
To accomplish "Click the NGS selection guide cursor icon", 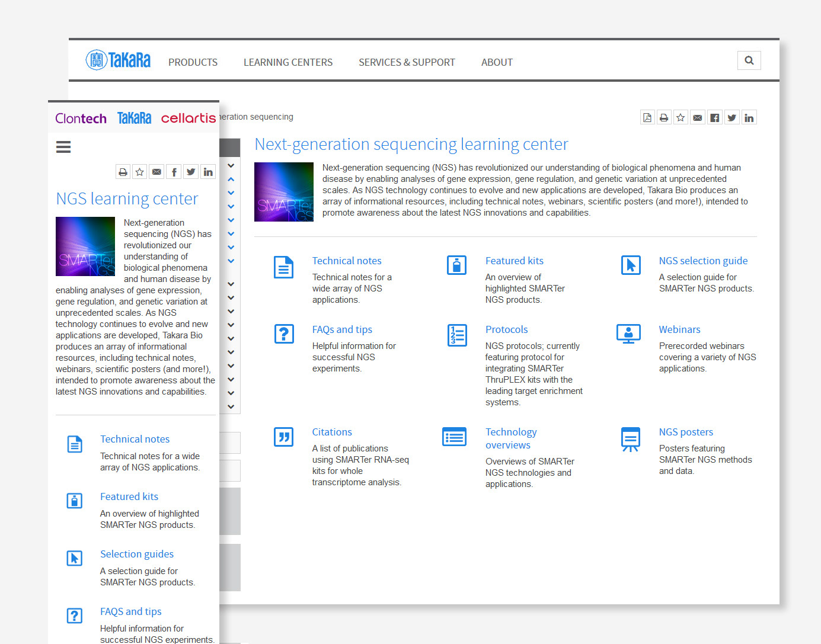I will point(631,265).
